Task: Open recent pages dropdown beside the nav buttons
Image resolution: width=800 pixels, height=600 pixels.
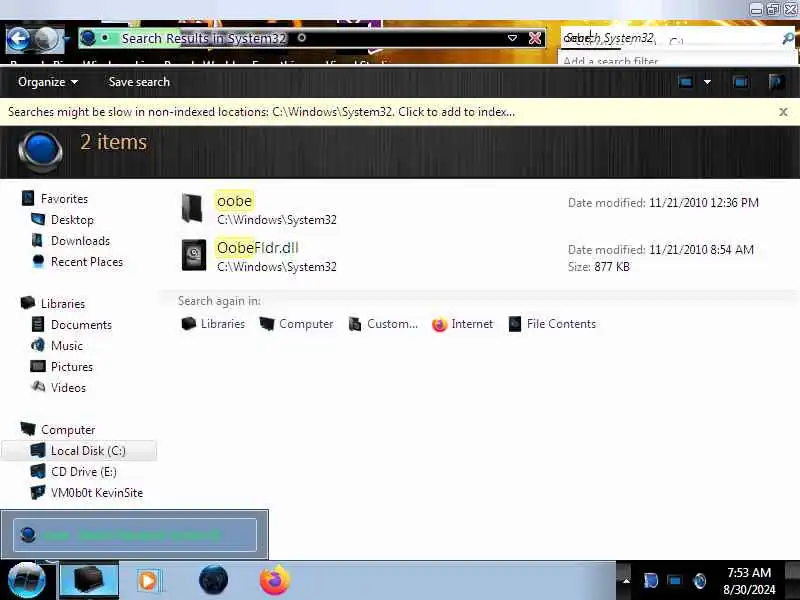Action: (66, 39)
